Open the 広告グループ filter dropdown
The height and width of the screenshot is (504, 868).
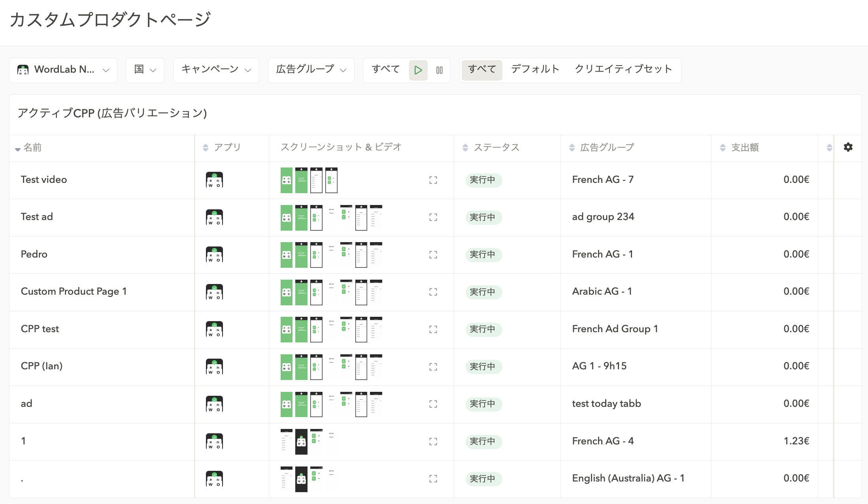coord(311,70)
